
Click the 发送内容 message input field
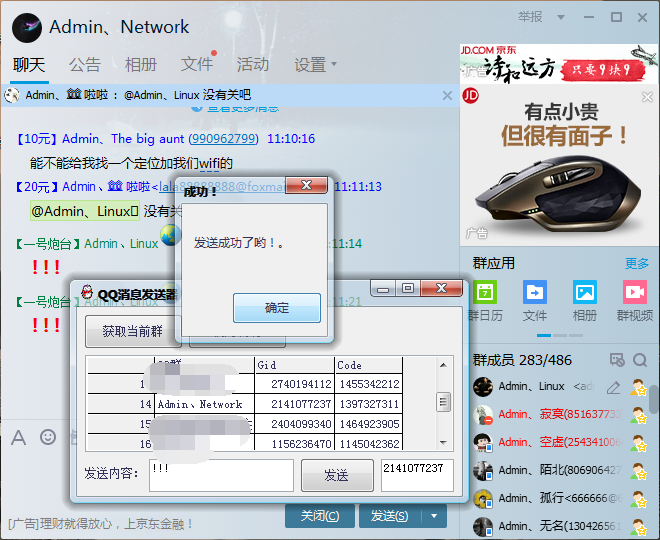point(221,476)
